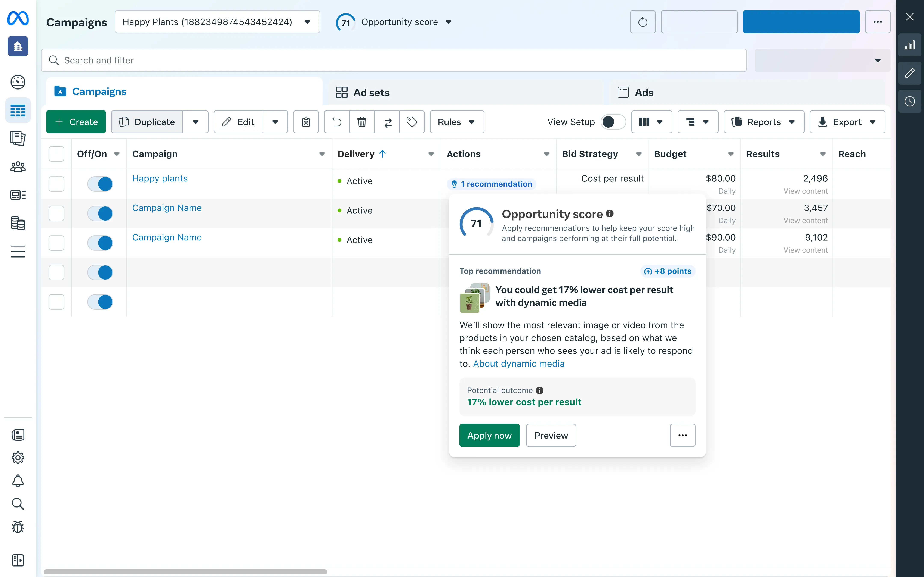Click the refresh icon button at top
Screen dimensions: 924x577
[643, 22]
